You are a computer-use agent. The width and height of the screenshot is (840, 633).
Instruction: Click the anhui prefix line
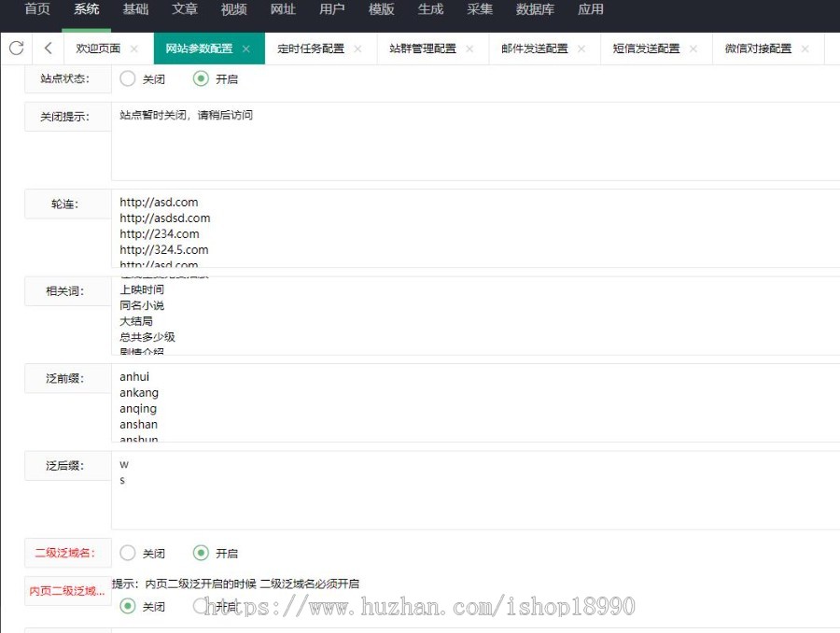click(134, 377)
